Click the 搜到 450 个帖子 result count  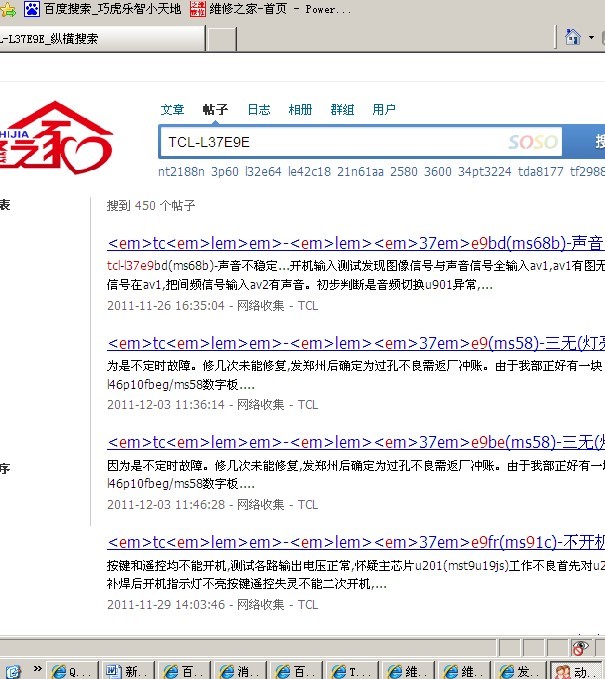pos(151,206)
